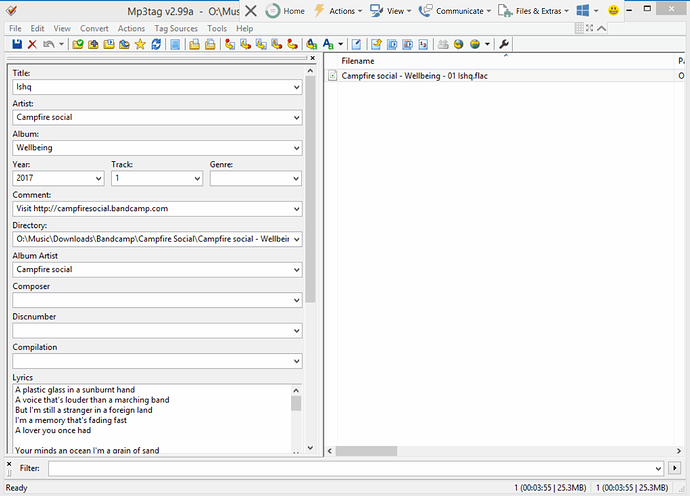
Task: Run the Tag - Tag converter icon
Action: 293,44
